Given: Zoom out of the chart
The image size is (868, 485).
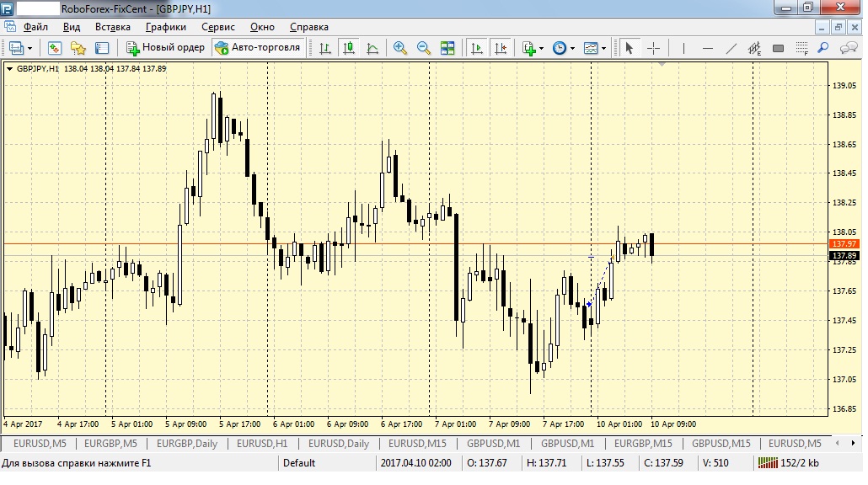Looking at the screenshot, I should click(x=424, y=48).
